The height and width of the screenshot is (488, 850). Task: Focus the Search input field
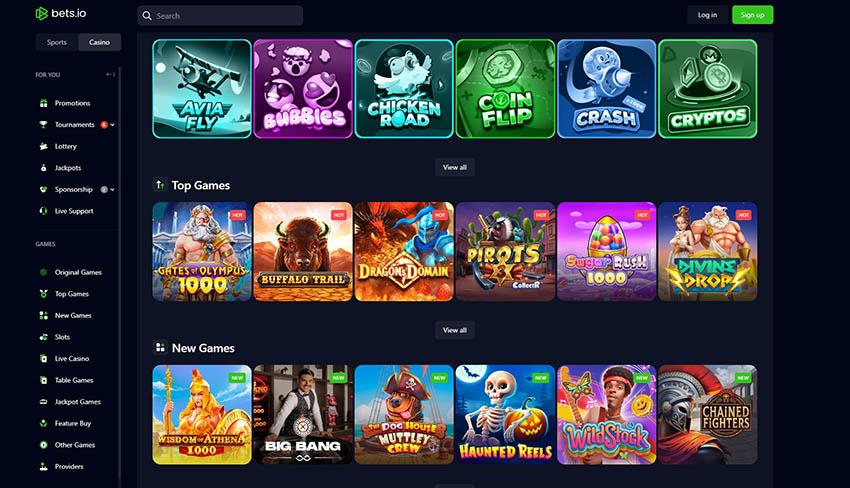pos(220,16)
